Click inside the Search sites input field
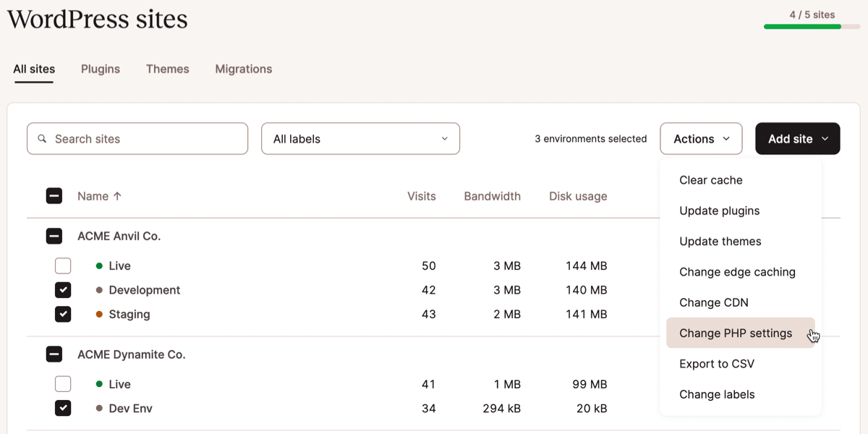868x434 pixels. click(x=137, y=138)
